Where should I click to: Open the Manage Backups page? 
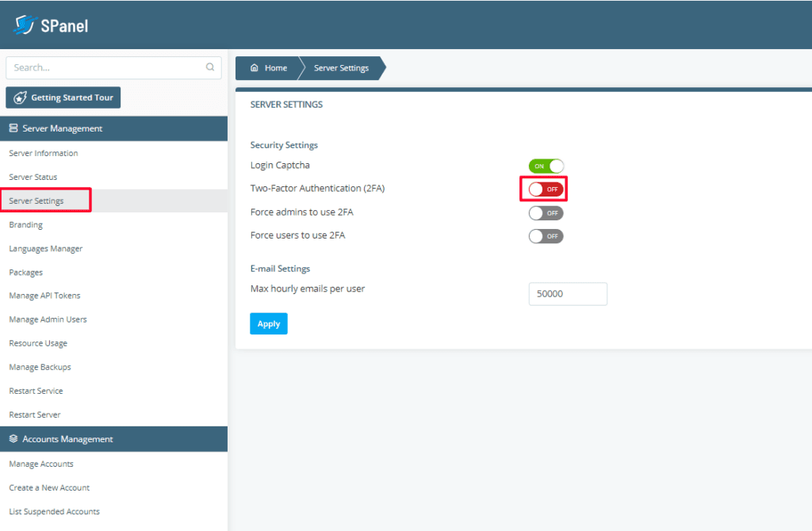pyautogui.click(x=40, y=366)
